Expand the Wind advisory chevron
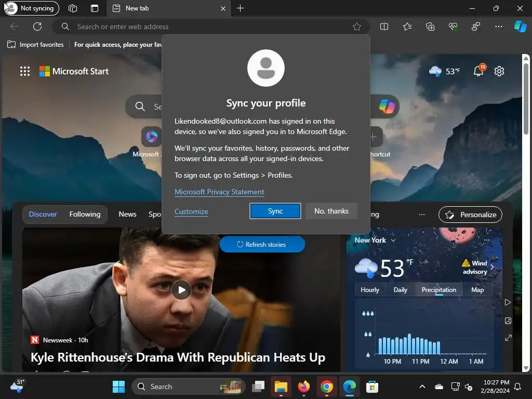 (x=492, y=267)
